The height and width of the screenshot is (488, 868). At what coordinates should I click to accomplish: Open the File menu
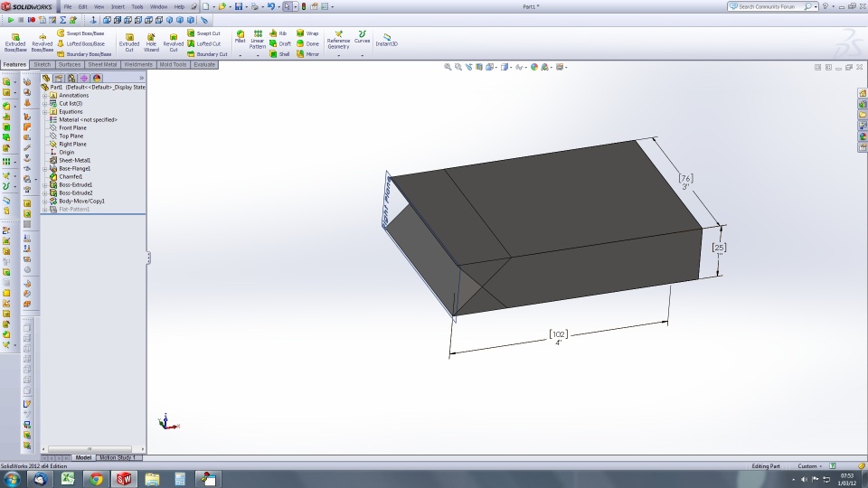(x=68, y=6)
